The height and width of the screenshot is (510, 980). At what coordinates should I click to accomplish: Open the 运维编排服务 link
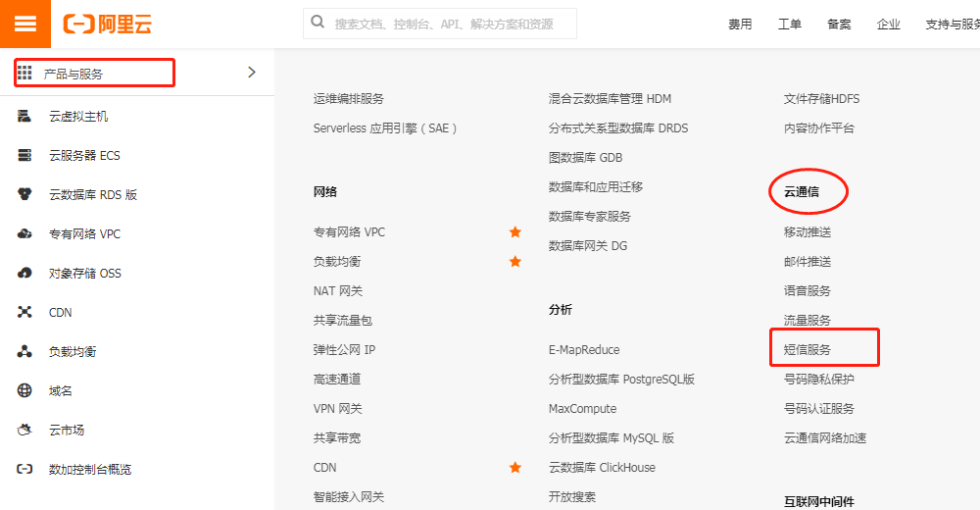[349, 99]
